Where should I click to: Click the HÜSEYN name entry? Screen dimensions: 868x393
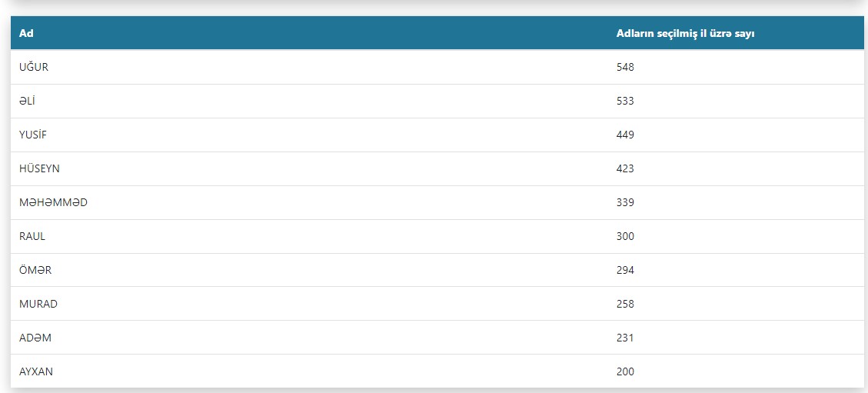tap(39, 168)
